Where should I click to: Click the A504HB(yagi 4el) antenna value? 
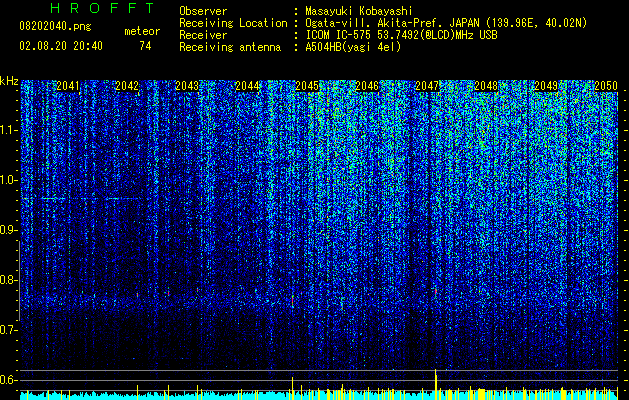tap(353, 47)
